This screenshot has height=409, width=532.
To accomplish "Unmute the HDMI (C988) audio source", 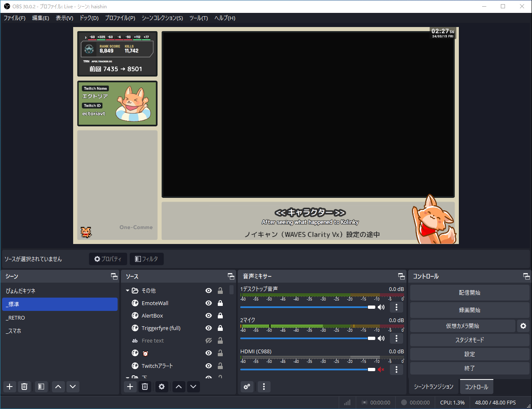I will tap(381, 370).
